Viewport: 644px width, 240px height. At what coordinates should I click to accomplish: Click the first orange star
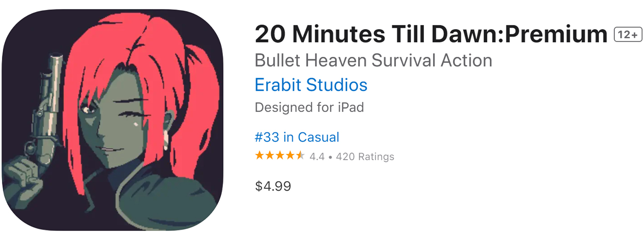(x=260, y=155)
